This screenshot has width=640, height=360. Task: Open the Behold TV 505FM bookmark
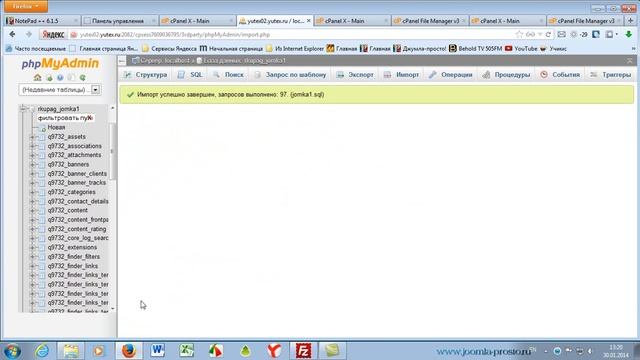point(476,49)
